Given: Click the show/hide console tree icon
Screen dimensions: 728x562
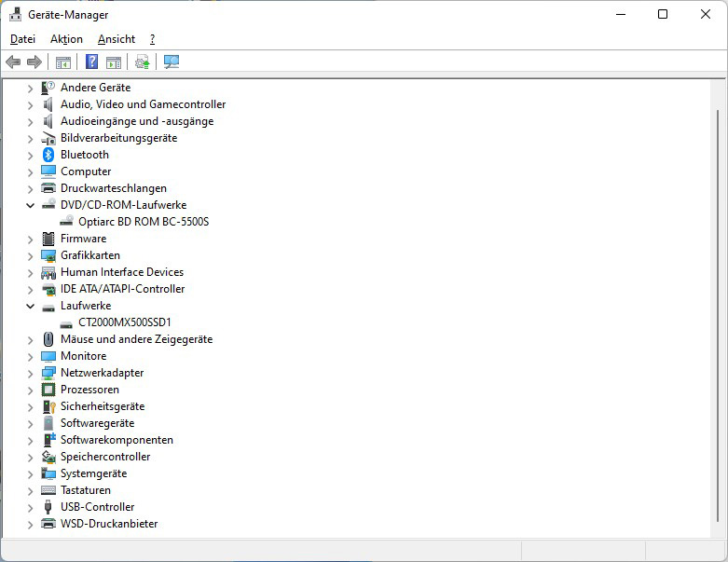Looking at the screenshot, I should click(x=63, y=62).
